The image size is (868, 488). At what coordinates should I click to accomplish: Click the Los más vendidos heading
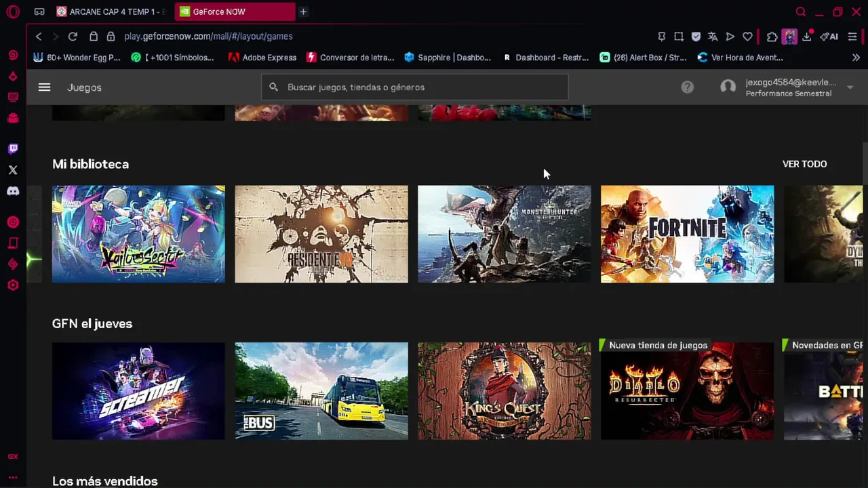(x=105, y=481)
